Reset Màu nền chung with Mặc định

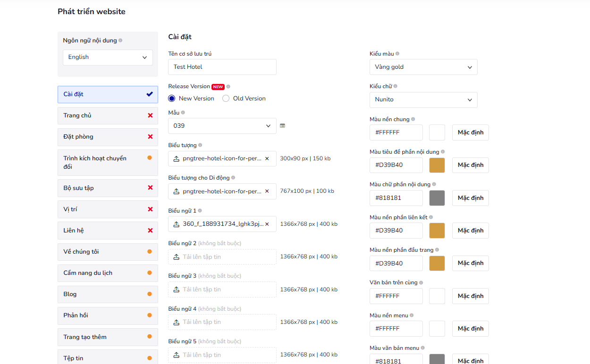pyautogui.click(x=471, y=132)
